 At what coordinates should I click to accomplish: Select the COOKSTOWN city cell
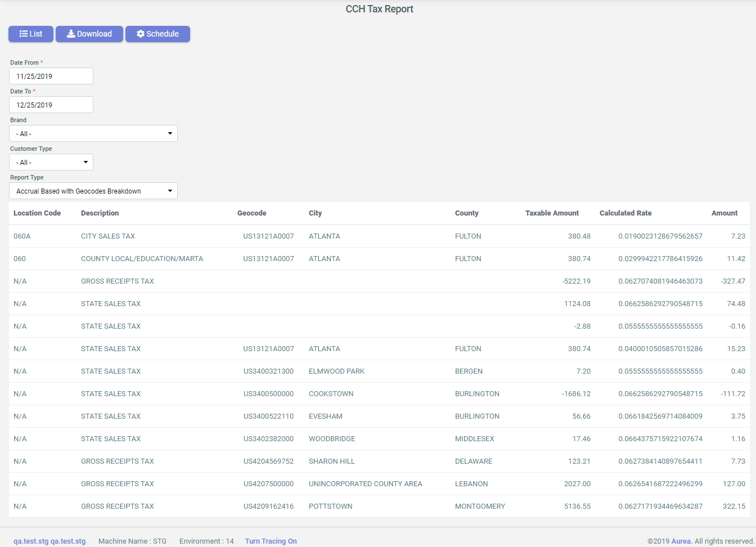pos(331,394)
